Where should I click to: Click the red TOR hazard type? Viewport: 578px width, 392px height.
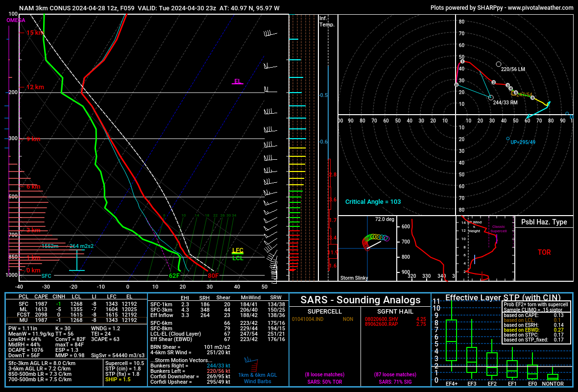coord(544,252)
